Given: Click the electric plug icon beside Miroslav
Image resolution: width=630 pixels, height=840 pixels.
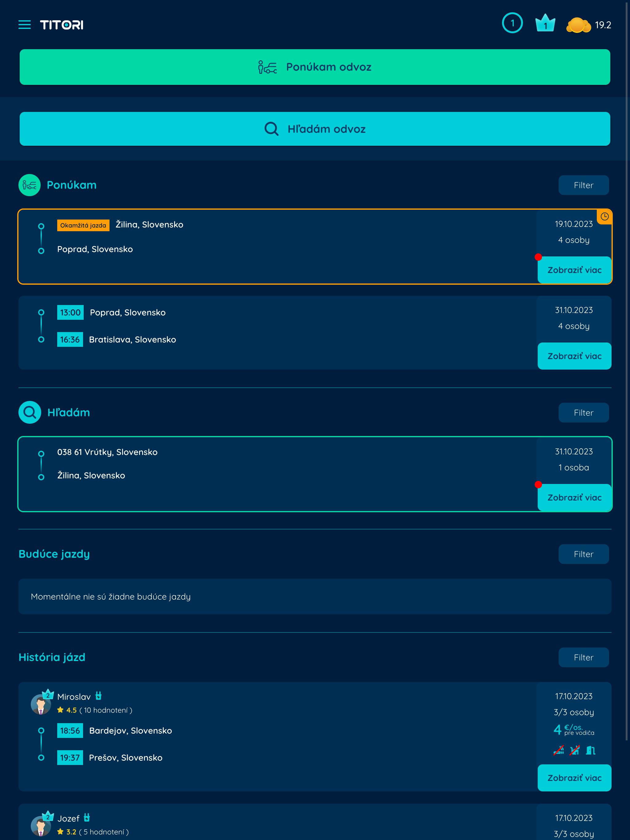Looking at the screenshot, I should pyautogui.click(x=98, y=696).
